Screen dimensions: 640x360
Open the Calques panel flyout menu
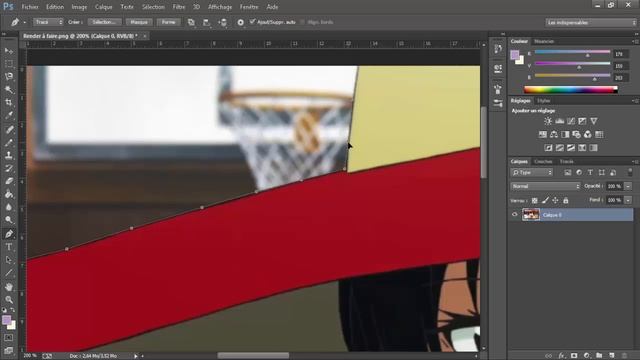coord(635,162)
